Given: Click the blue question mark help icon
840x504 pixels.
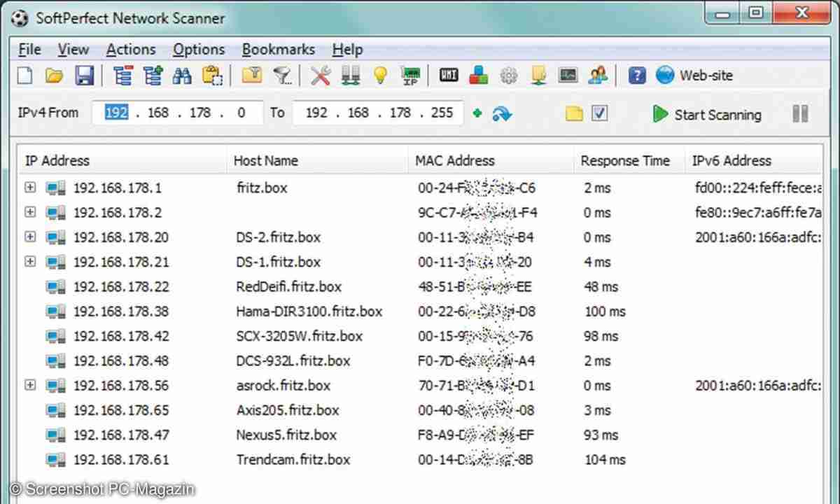Looking at the screenshot, I should (636, 76).
